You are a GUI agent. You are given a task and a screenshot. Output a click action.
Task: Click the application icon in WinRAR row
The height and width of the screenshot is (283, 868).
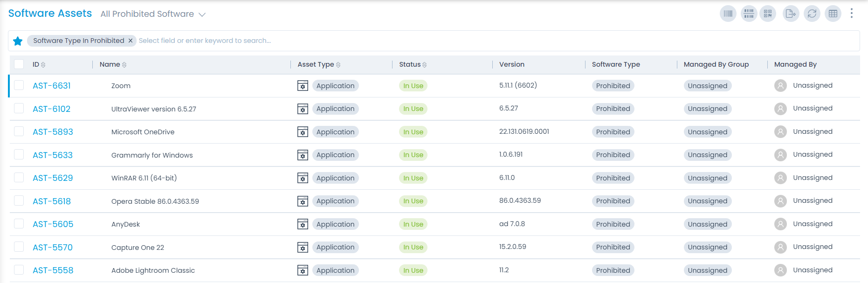pyautogui.click(x=303, y=178)
